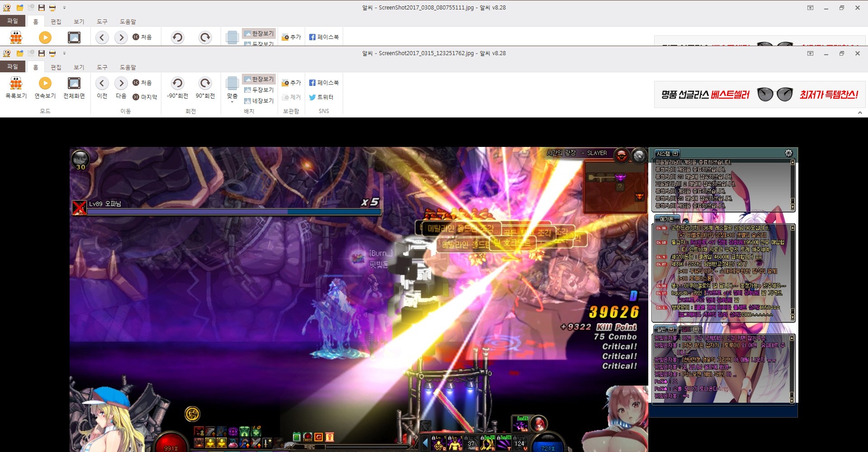The image size is (868, 452).
Task: Collapse the ribbon with chevron arrow
Action: (860, 113)
